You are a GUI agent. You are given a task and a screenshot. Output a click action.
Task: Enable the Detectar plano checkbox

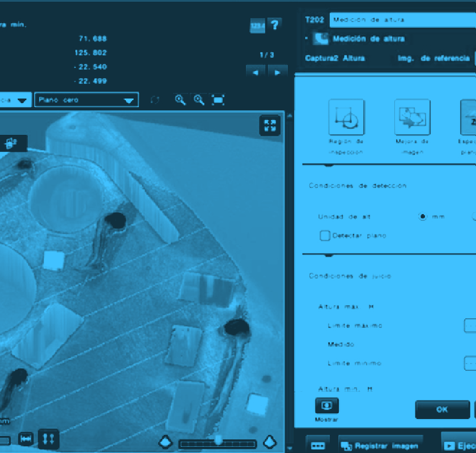[325, 236]
